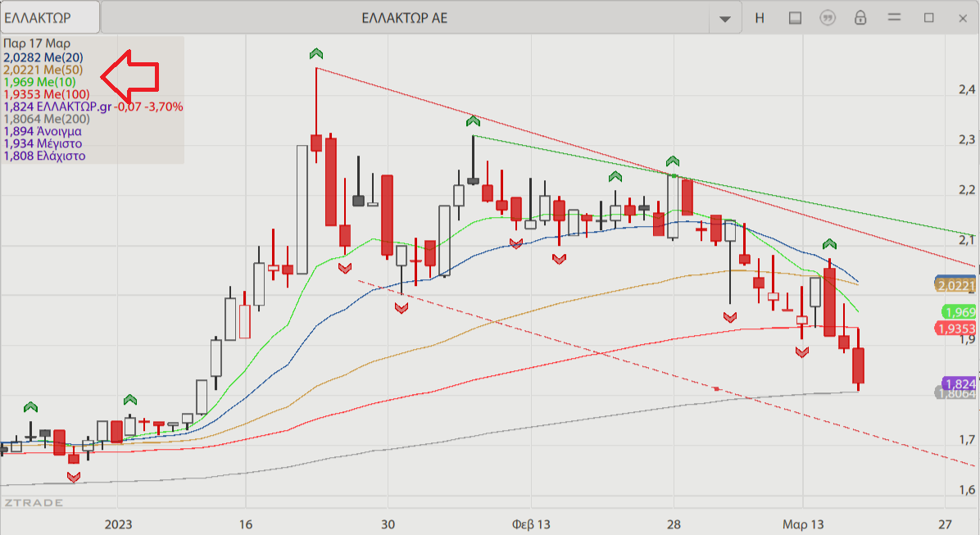Click the orange 2,0221 price tag

pyautogui.click(x=955, y=286)
